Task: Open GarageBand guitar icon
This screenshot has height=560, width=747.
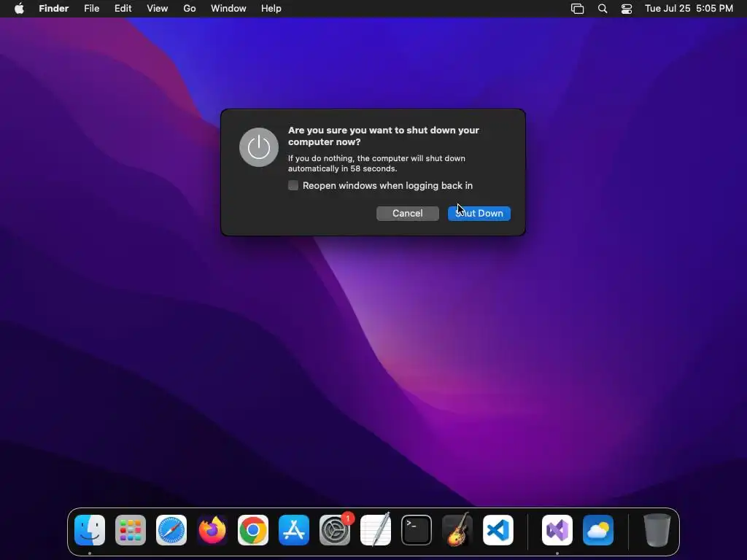Action: 457,530
